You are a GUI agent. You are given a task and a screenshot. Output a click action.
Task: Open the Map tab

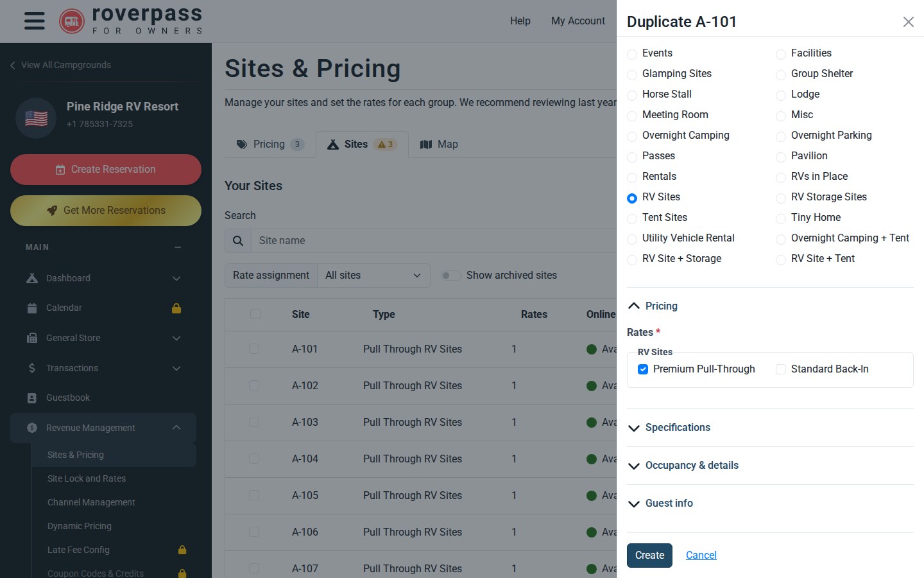(x=439, y=144)
